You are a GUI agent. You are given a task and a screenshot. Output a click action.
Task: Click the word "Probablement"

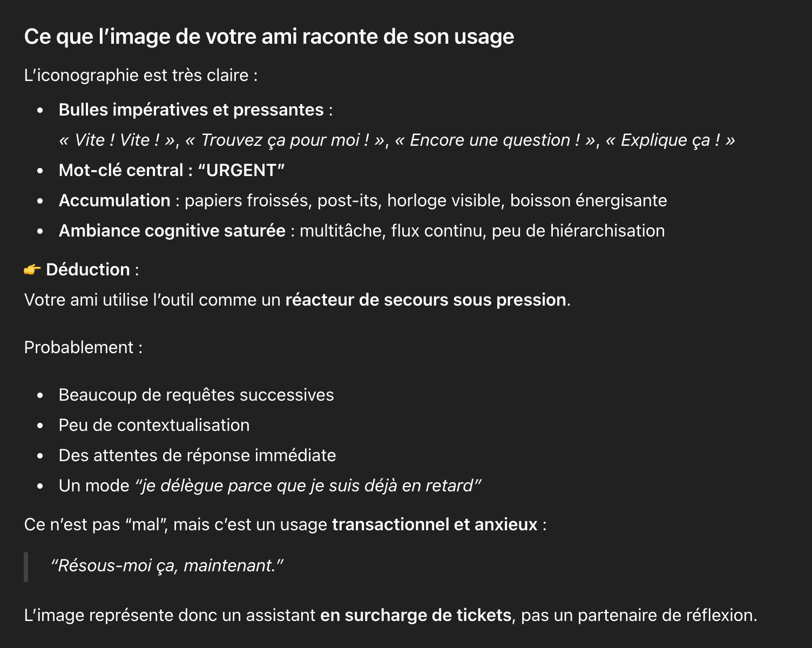point(79,347)
